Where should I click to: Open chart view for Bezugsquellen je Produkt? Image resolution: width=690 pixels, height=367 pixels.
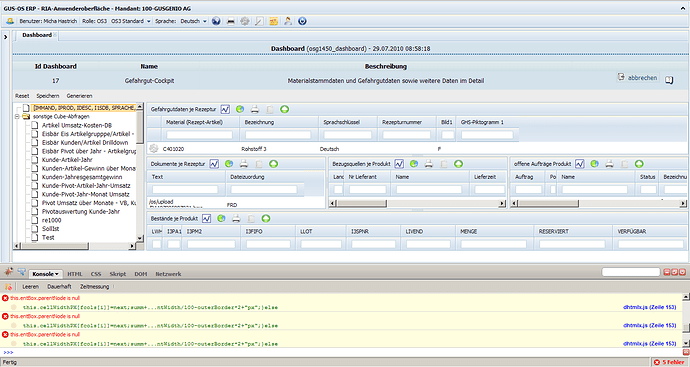(399, 164)
